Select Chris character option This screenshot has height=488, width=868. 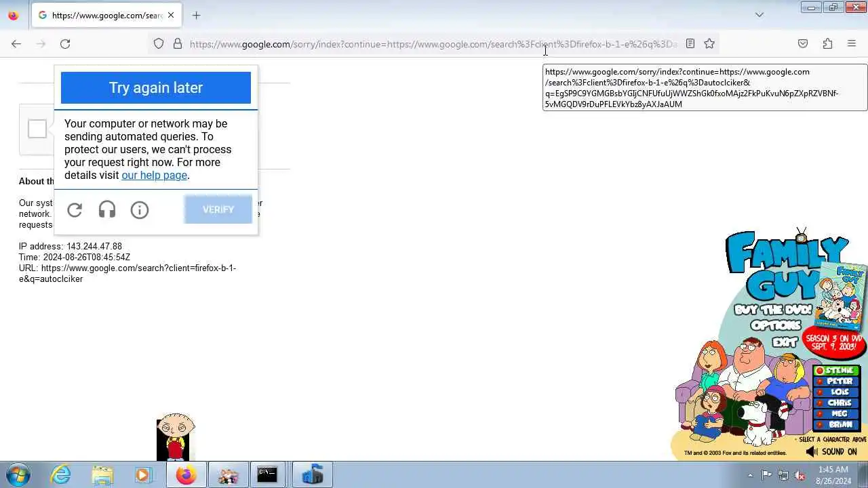(x=837, y=403)
